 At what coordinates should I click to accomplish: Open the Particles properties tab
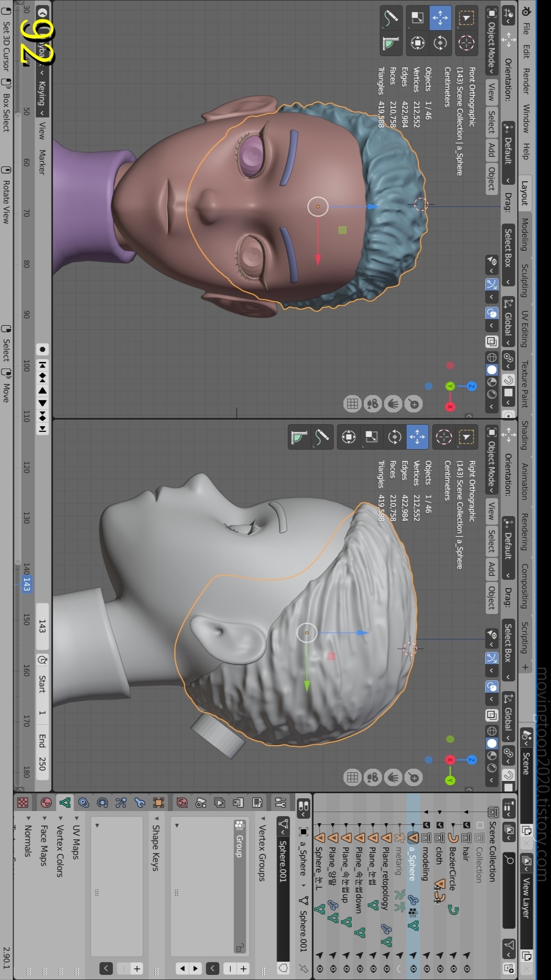(x=121, y=803)
